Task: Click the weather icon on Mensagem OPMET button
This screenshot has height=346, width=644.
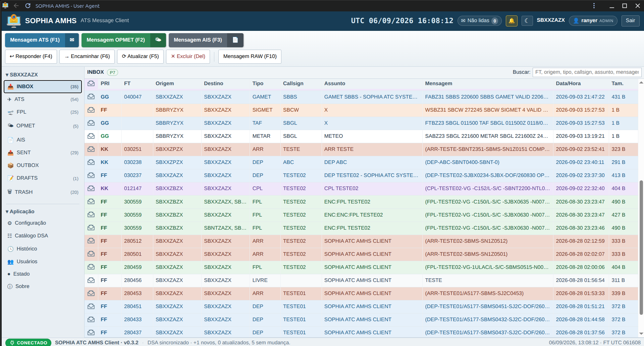Action: [x=158, y=40]
